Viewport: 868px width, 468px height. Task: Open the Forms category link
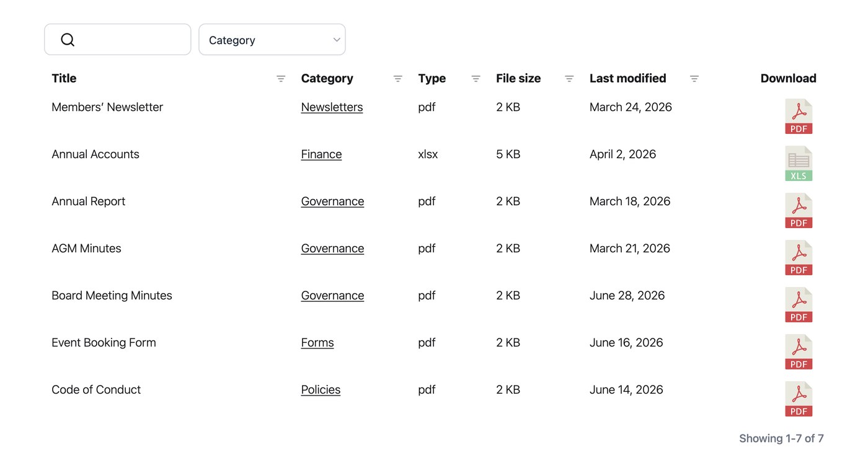[x=317, y=343]
